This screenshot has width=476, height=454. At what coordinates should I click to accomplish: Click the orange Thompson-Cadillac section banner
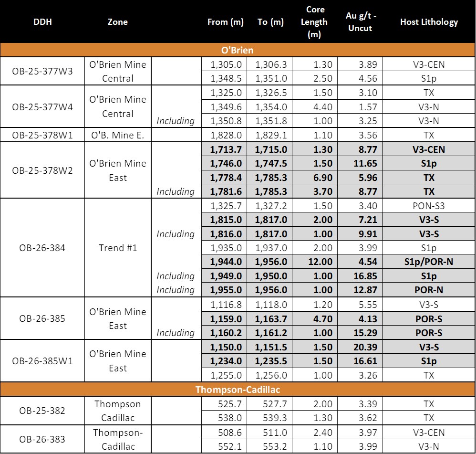(x=238, y=390)
